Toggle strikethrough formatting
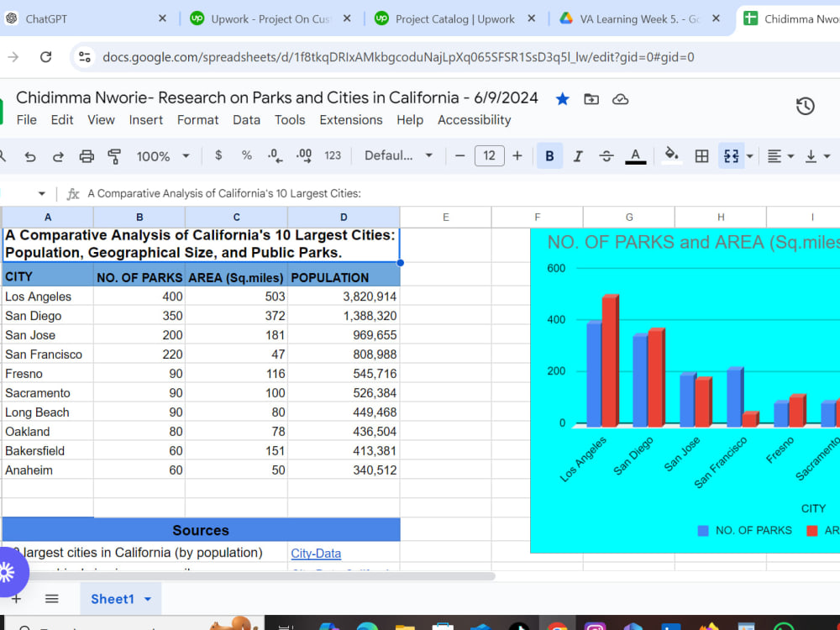 606,156
